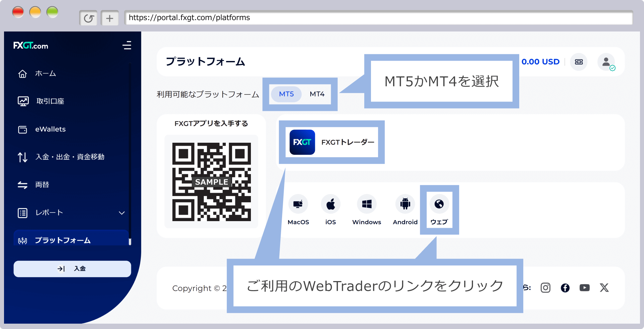This screenshot has width=644, height=329.
Task: Choose the iOS Apple icon
Action: [331, 204]
